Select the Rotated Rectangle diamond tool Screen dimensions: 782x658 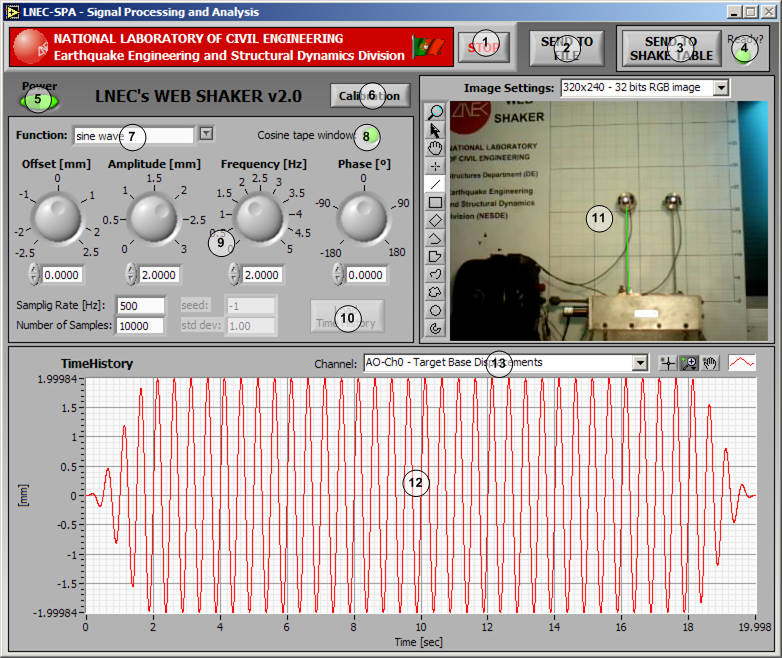point(435,220)
